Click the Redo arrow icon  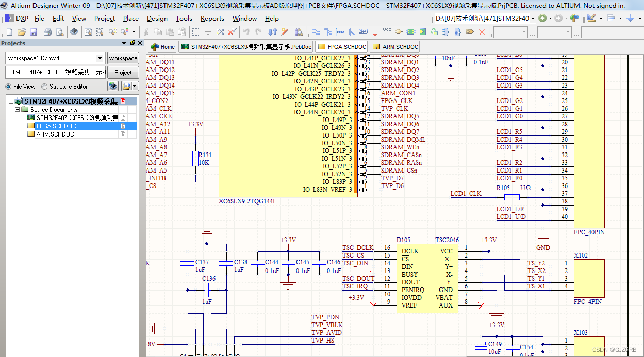click(258, 32)
